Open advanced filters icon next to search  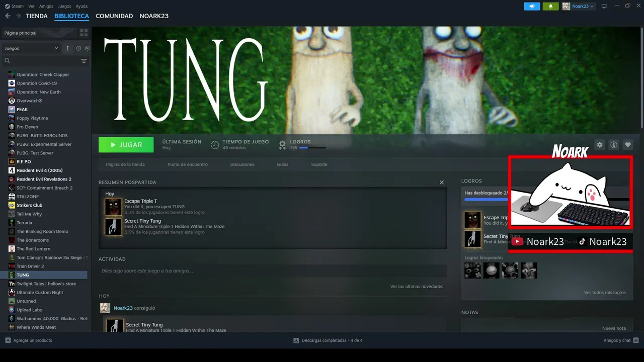(84, 61)
